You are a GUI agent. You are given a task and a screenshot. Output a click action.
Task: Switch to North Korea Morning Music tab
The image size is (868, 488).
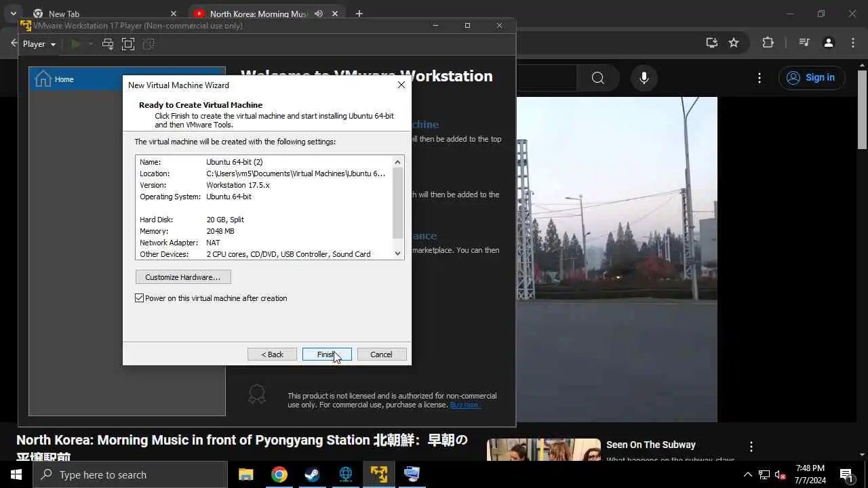click(x=258, y=14)
